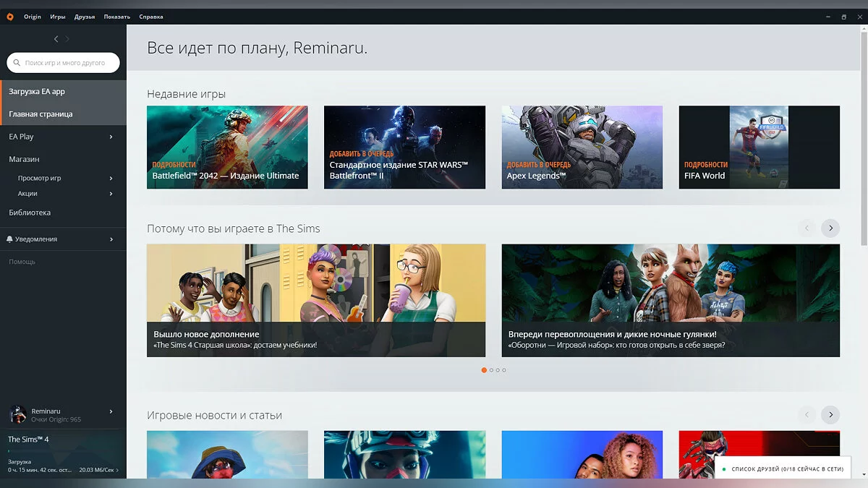Click ПОДРОБНОСТИ on FIFA World tile

tap(706, 165)
